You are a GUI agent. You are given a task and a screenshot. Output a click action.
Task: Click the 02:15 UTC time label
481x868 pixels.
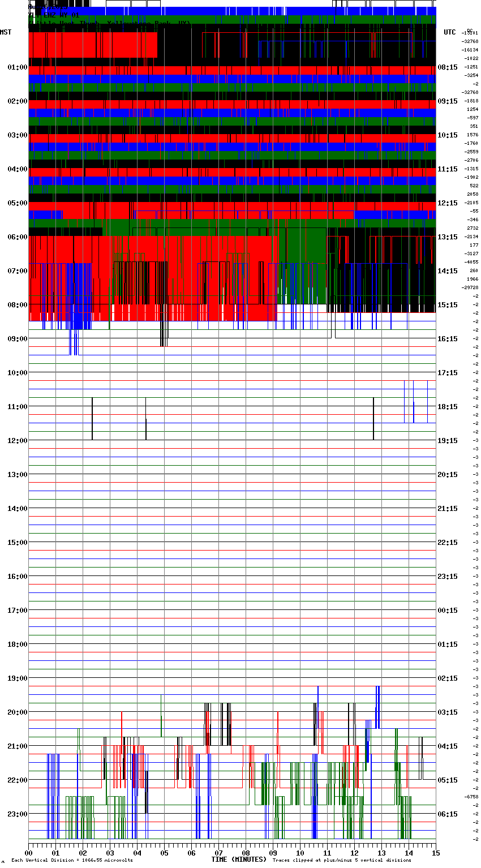[448, 678]
